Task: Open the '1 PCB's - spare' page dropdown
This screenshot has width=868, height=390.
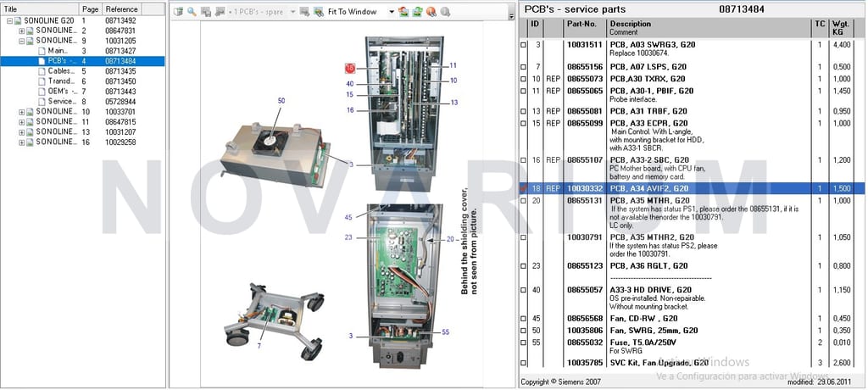Action: (x=292, y=12)
